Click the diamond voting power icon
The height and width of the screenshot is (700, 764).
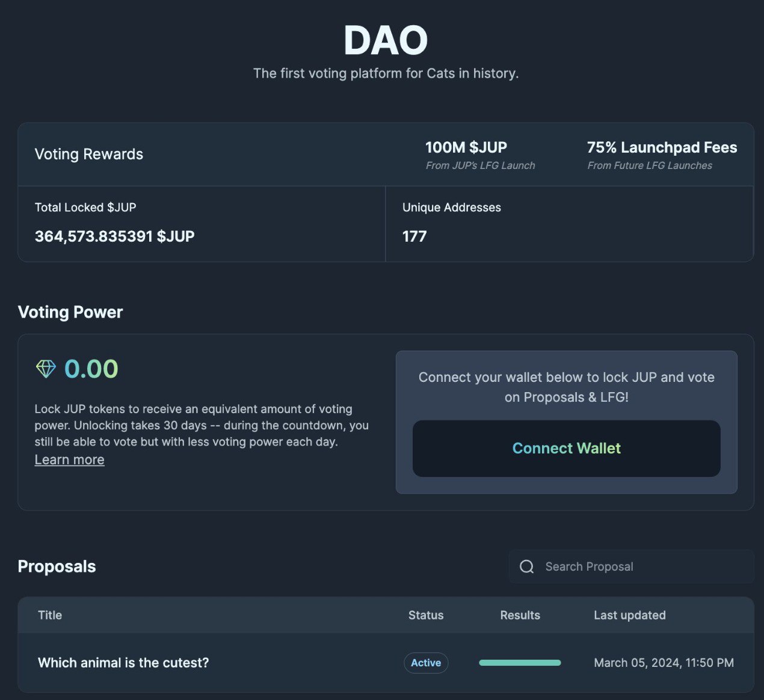coord(46,369)
